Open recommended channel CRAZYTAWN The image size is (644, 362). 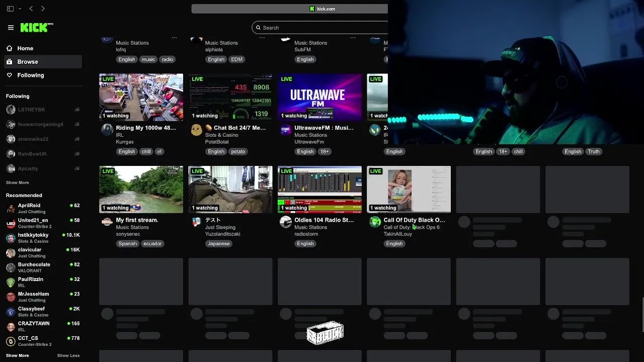[43, 326]
